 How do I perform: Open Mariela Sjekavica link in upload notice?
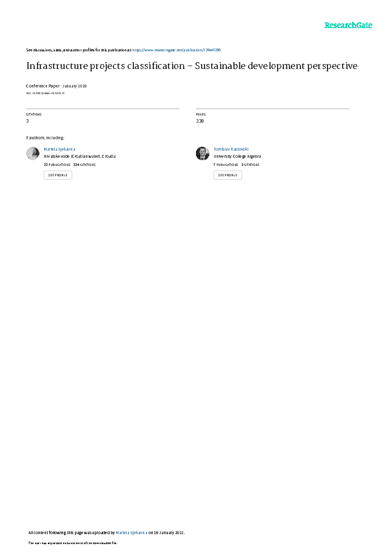click(x=132, y=533)
